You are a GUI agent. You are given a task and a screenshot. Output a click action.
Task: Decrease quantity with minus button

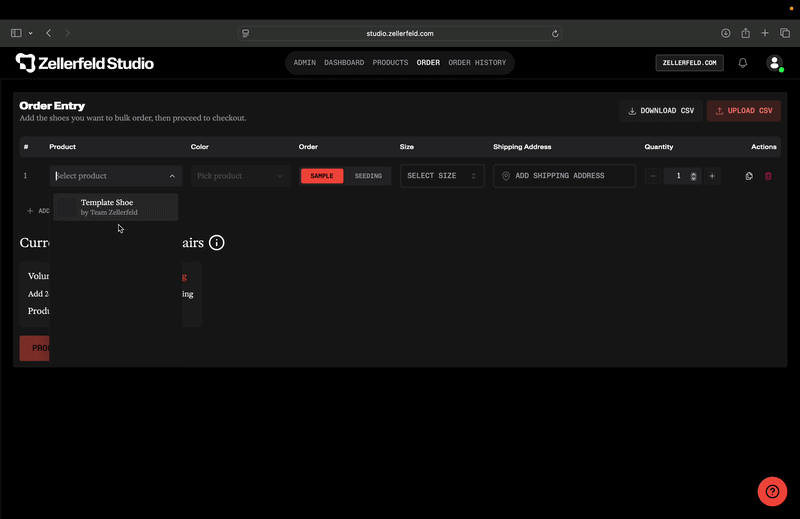(x=653, y=176)
